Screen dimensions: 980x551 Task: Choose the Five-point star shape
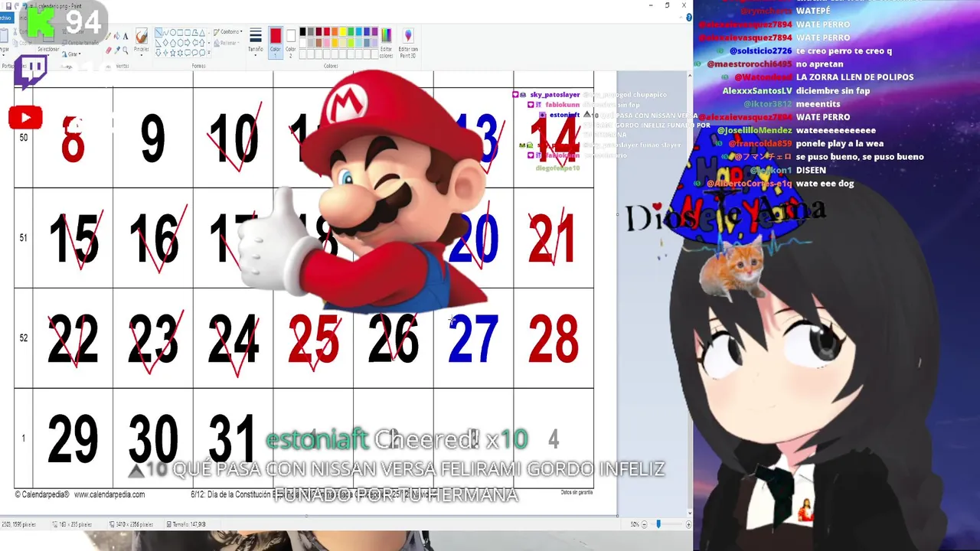173,53
